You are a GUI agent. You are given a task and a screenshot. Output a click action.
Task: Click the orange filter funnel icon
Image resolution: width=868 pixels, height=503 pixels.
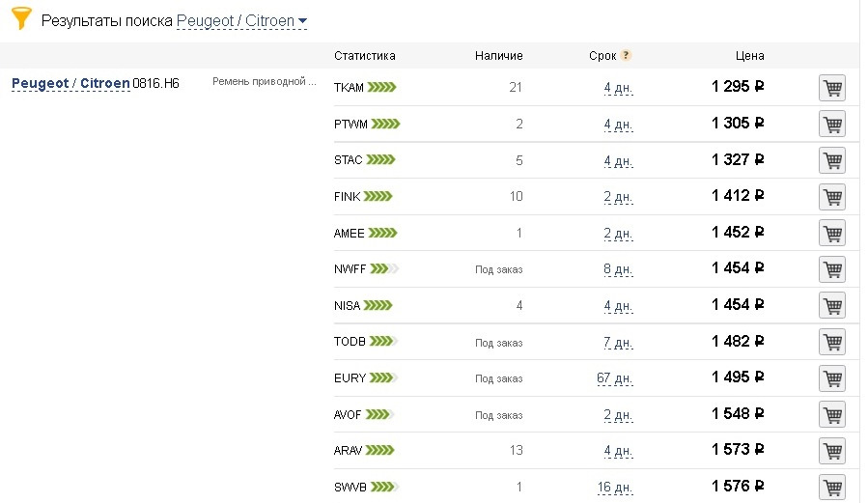(x=21, y=17)
